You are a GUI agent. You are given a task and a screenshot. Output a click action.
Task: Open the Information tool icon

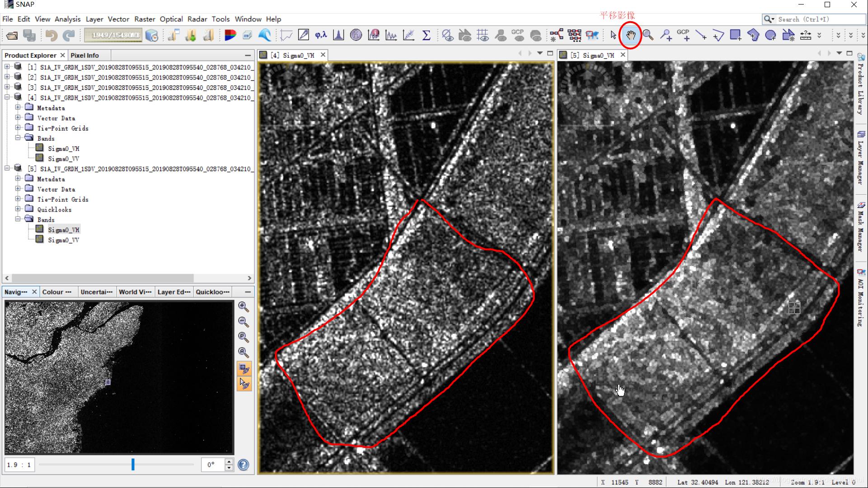point(356,35)
